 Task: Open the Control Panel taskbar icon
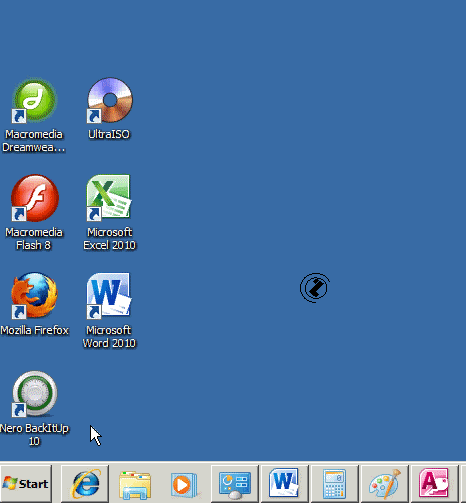[235, 484]
